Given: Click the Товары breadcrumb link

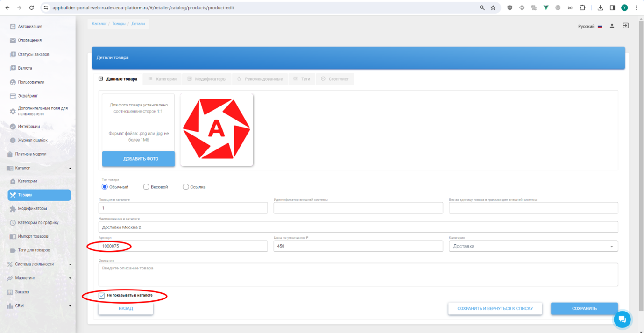Looking at the screenshot, I should [x=119, y=24].
